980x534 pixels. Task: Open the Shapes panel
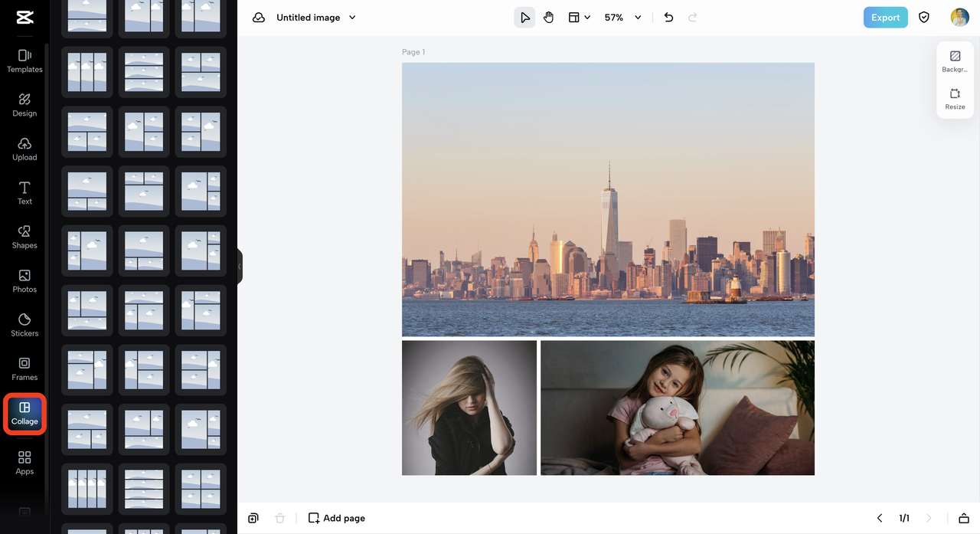click(24, 238)
